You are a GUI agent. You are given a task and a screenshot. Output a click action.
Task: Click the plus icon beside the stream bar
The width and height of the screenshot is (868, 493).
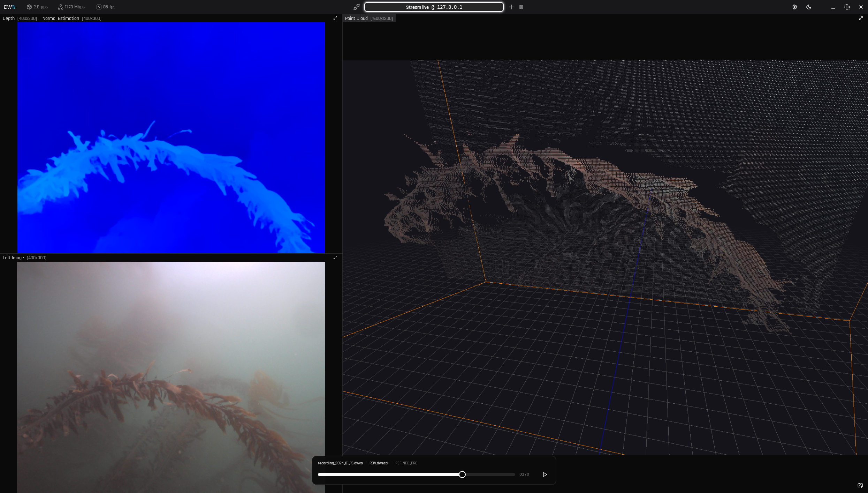click(x=511, y=7)
